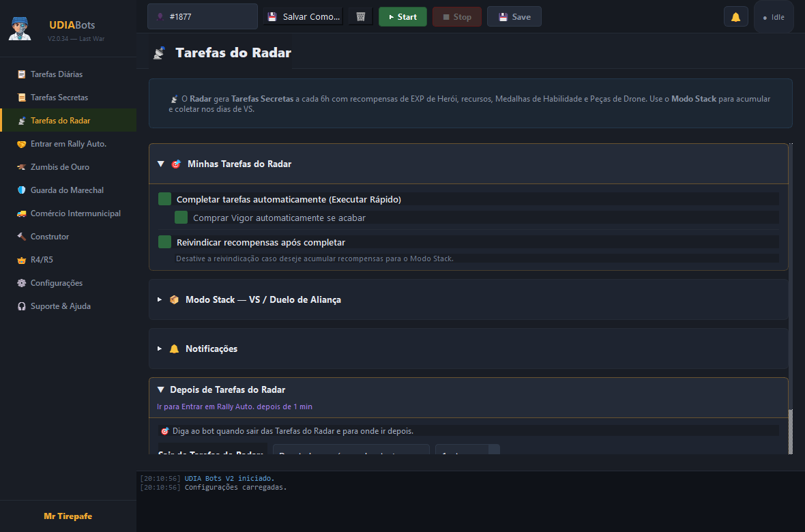
Task: Click the Construtor hammer icon
Action: (x=22, y=237)
